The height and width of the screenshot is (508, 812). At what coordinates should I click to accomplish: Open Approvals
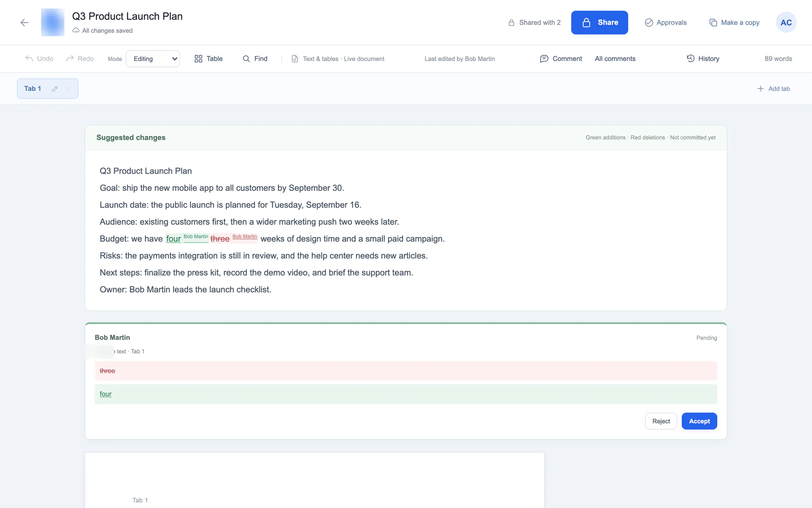(665, 22)
